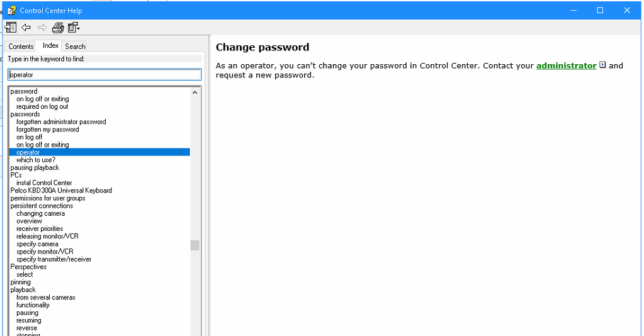Switch to the Contents tab
This screenshot has height=336, width=644.
tap(21, 47)
